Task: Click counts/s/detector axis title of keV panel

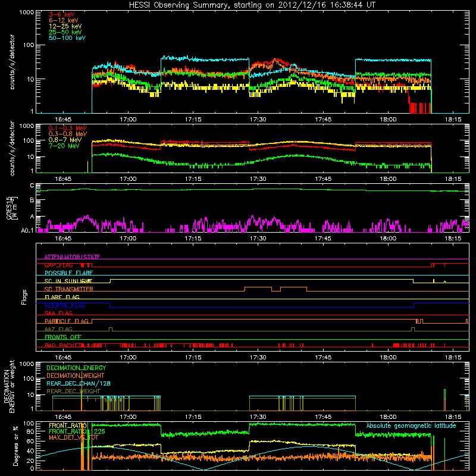Action: click(x=12, y=62)
